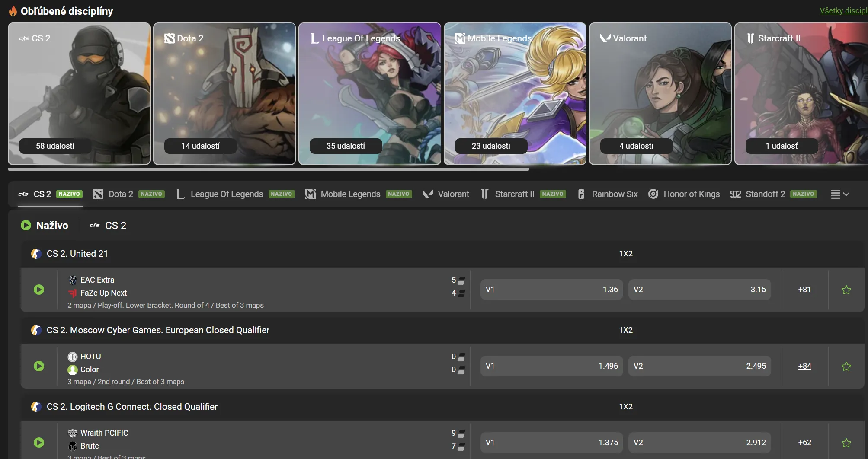Open the Valorant discipline card
The width and height of the screenshot is (868, 459).
(660, 94)
